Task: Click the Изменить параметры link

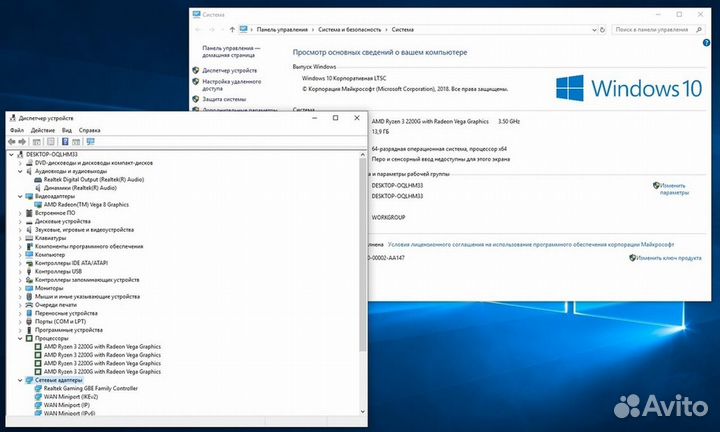Action: tap(674, 189)
